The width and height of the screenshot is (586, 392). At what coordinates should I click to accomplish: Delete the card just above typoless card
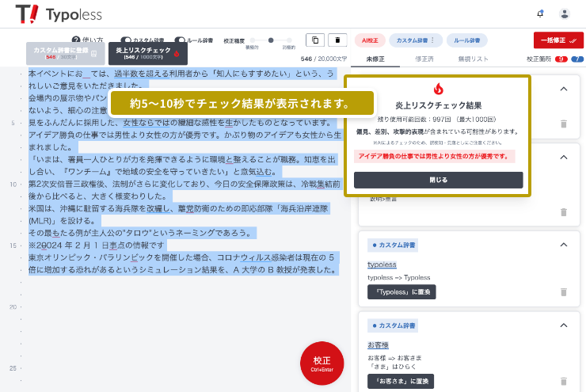tap(564, 212)
